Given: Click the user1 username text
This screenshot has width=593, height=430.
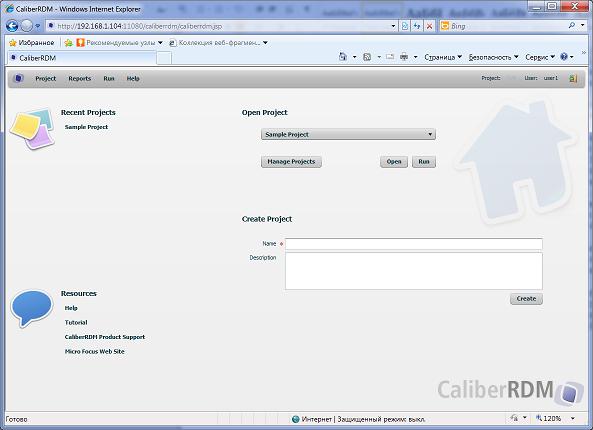Looking at the screenshot, I should 551,78.
